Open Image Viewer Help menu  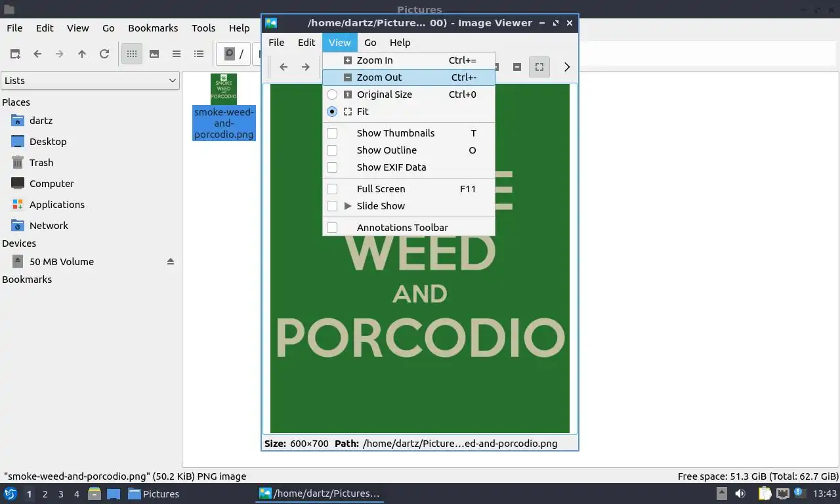pos(400,43)
